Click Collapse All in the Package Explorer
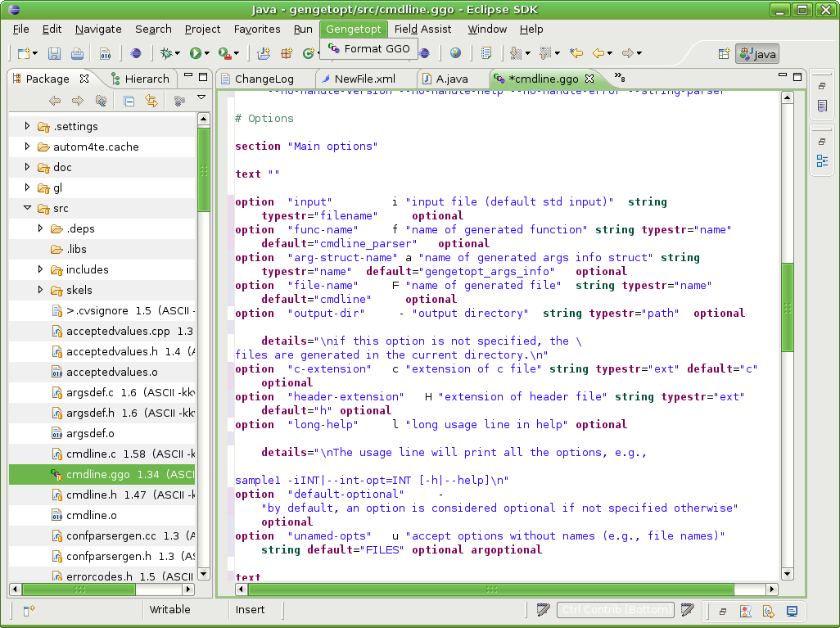Screen dimensions: 840x628 coord(129,101)
